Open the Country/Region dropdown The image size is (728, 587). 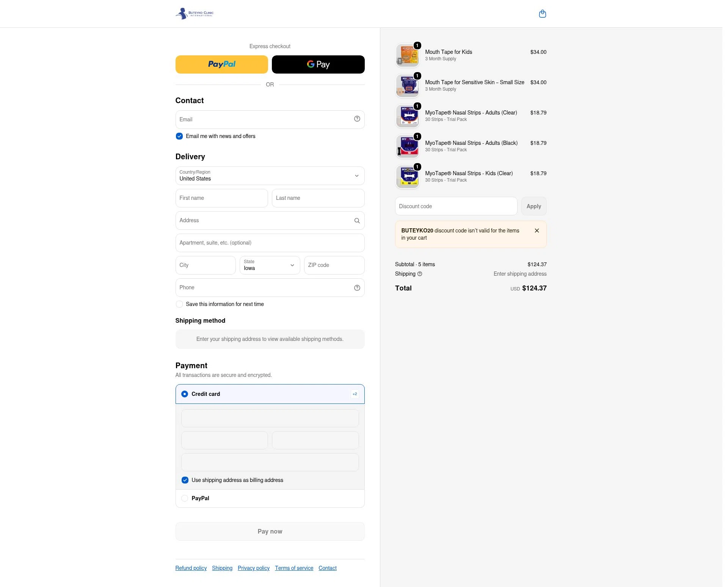(x=270, y=176)
